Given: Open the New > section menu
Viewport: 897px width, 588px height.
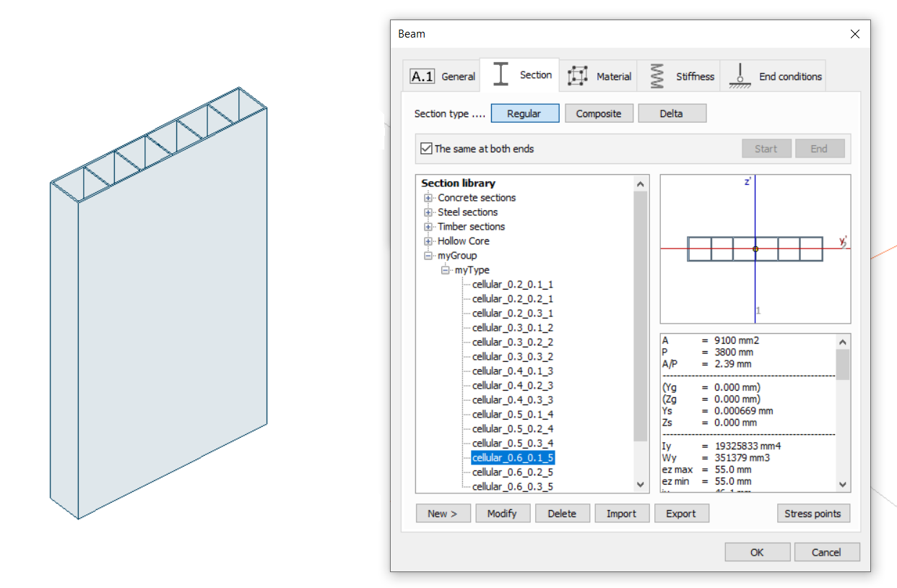Looking at the screenshot, I should coord(442,514).
